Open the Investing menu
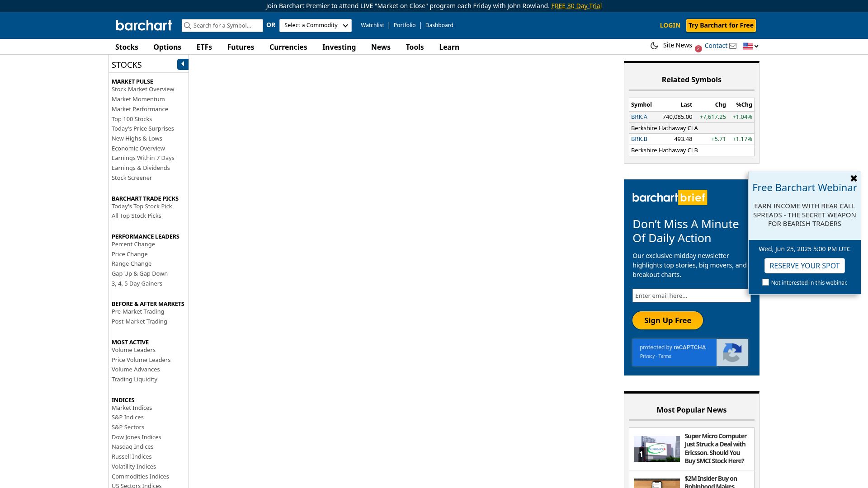The image size is (868, 488). click(x=339, y=47)
